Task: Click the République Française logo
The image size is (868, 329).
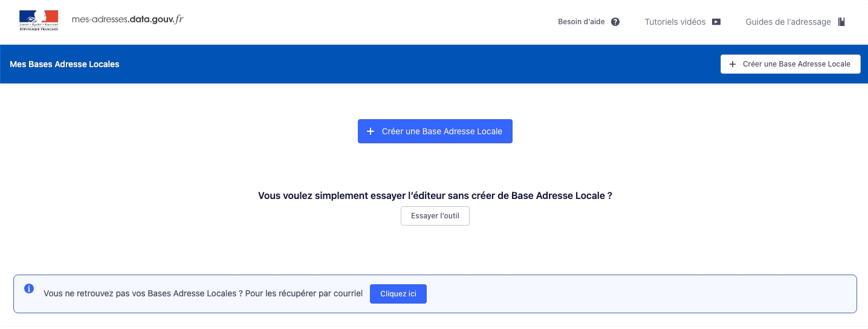Action: point(39,21)
